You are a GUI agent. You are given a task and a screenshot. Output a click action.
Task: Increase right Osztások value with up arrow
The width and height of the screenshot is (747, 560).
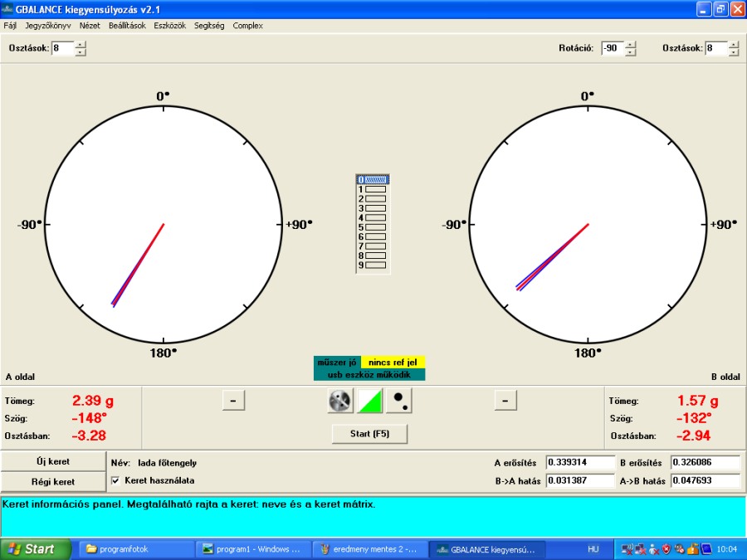point(734,45)
